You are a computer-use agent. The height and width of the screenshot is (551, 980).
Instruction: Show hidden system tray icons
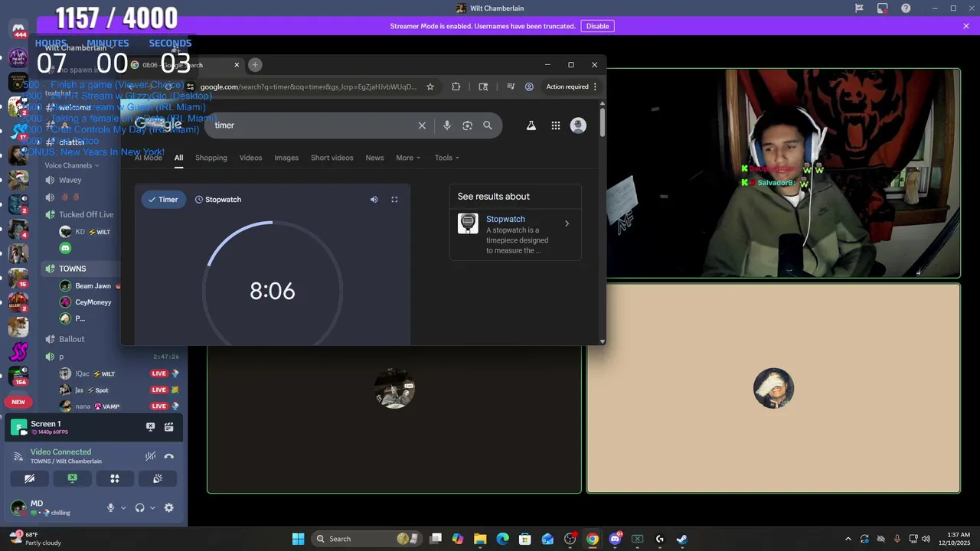pos(848,539)
